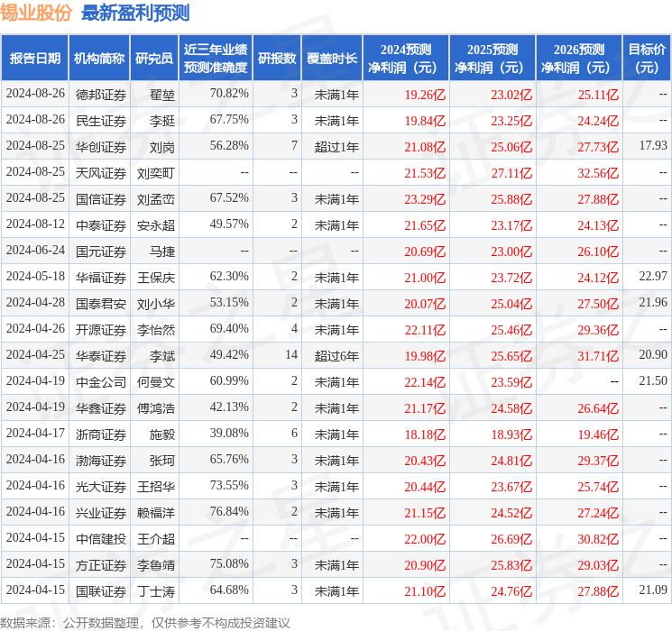Click researcher name 丁士涛

click(x=155, y=590)
